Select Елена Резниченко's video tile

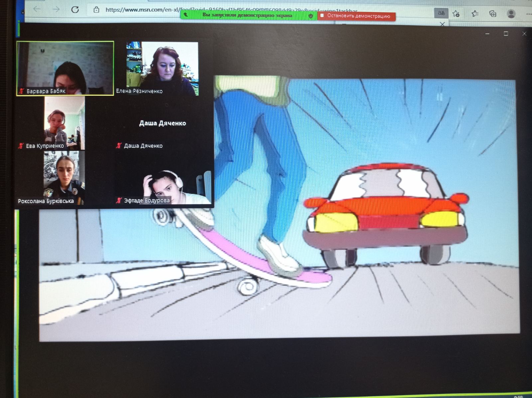click(x=162, y=68)
